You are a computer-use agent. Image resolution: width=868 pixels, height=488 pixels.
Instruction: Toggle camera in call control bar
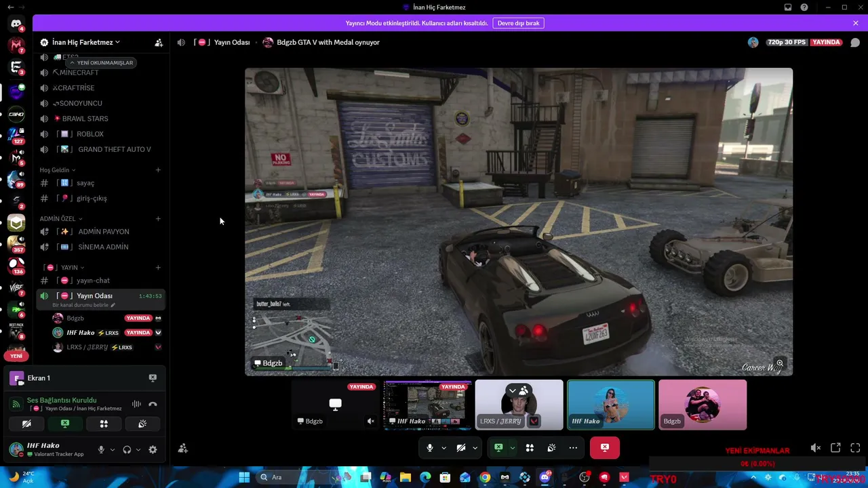point(460,447)
